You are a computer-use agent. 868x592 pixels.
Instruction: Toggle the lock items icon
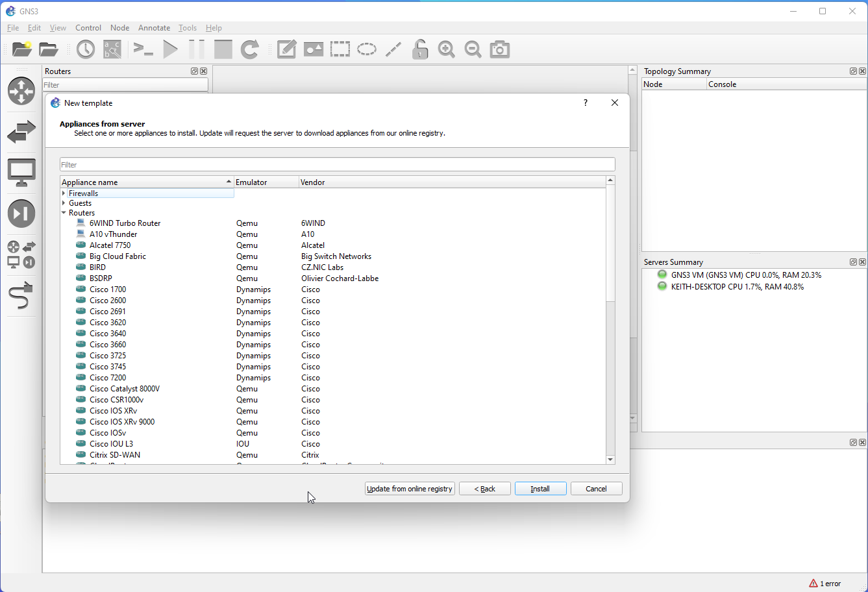coord(419,49)
